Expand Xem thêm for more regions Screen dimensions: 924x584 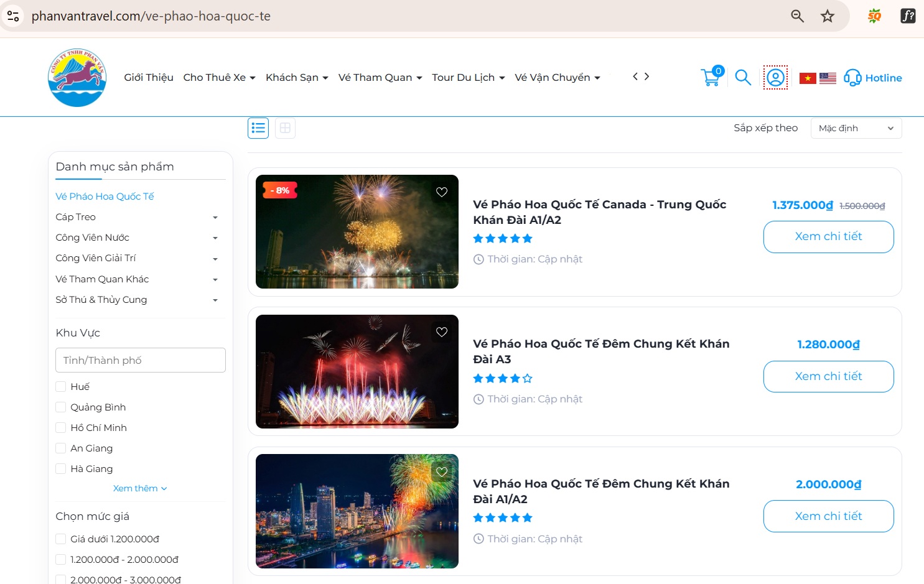tap(140, 488)
